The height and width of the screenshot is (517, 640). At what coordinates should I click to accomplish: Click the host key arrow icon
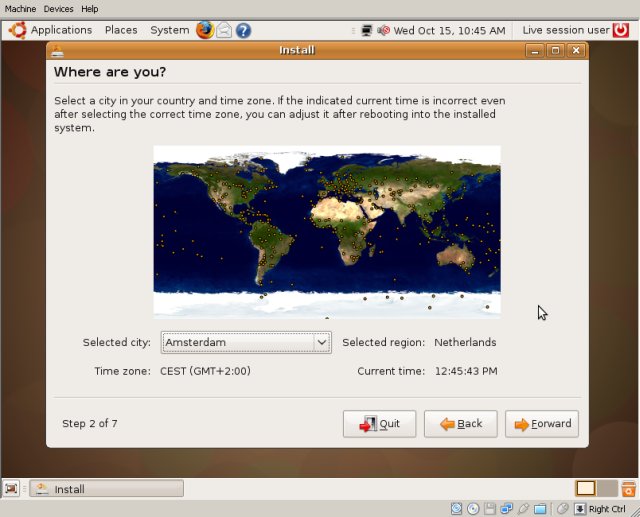[x=580, y=509]
